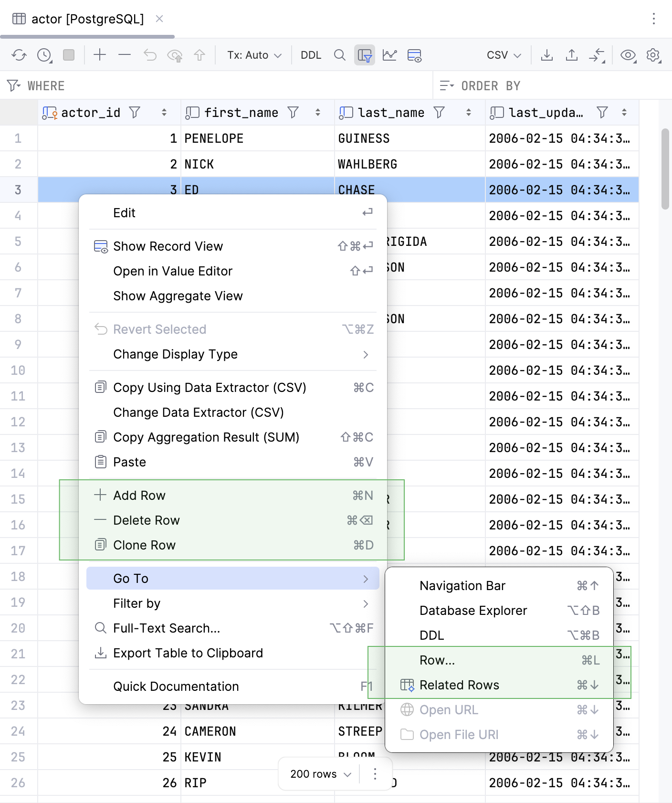
Task: Toggle the filter on first_name column
Action: (x=293, y=113)
